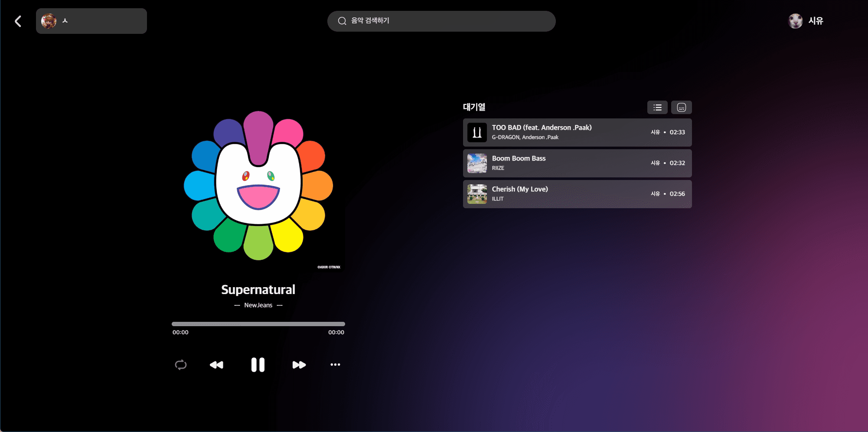Click the 02:56 duration of Cherish
Viewport: 868px width, 432px height.
point(677,194)
